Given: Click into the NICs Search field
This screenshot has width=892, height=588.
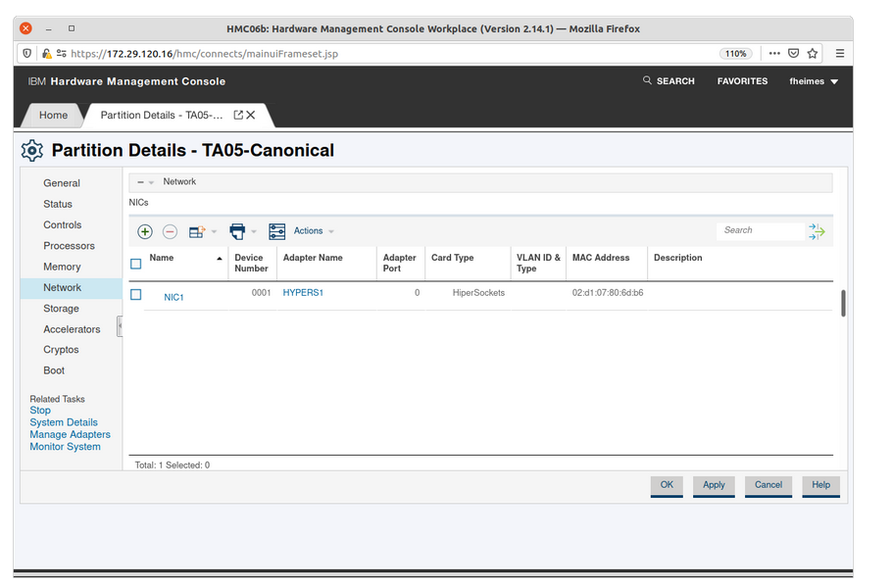Looking at the screenshot, I should [760, 230].
